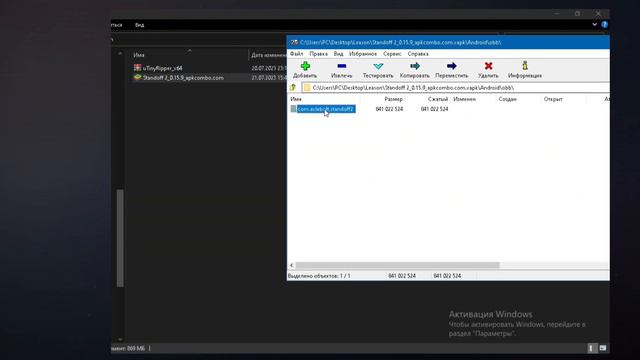Switch Explorer to details view using the status bar icon
640x360 pixels.
pyautogui.click(x=591, y=348)
